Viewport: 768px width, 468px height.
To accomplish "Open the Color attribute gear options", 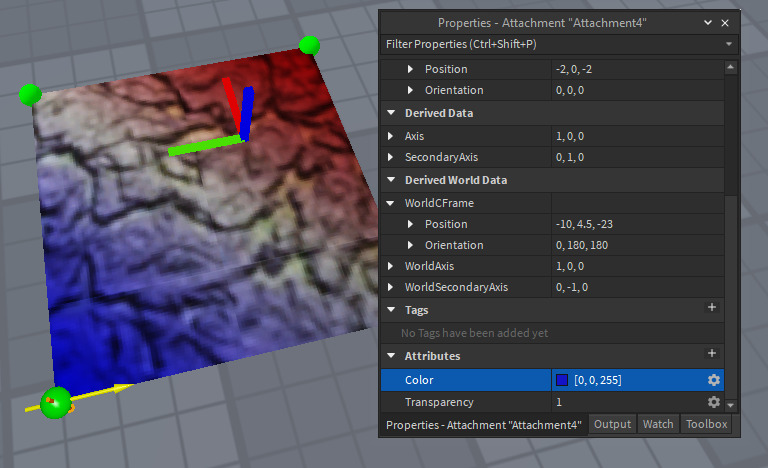I will pyautogui.click(x=714, y=380).
